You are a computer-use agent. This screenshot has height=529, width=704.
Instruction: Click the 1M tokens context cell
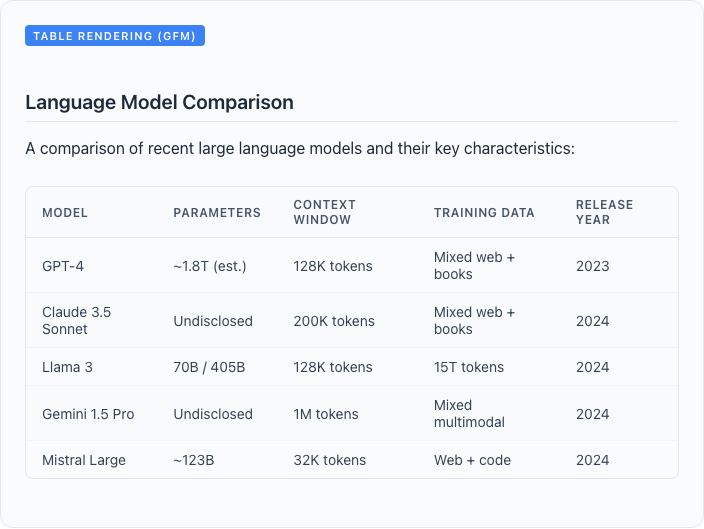pyautogui.click(x=326, y=414)
